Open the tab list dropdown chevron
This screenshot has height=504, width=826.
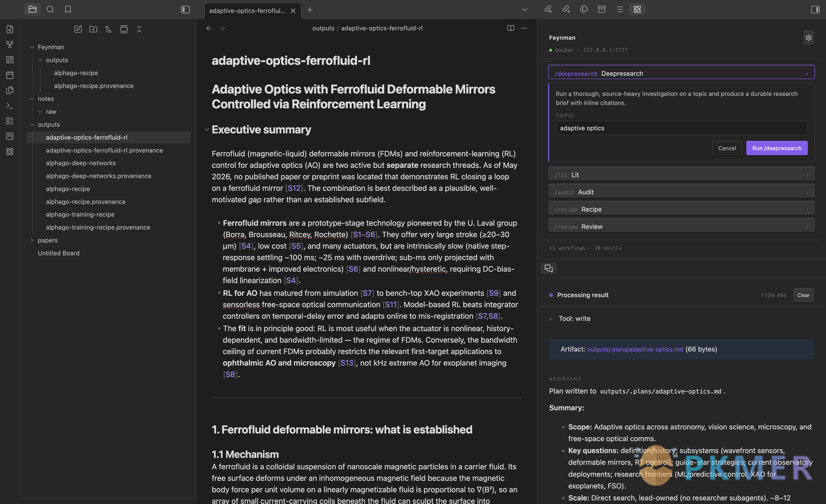click(x=525, y=10)
